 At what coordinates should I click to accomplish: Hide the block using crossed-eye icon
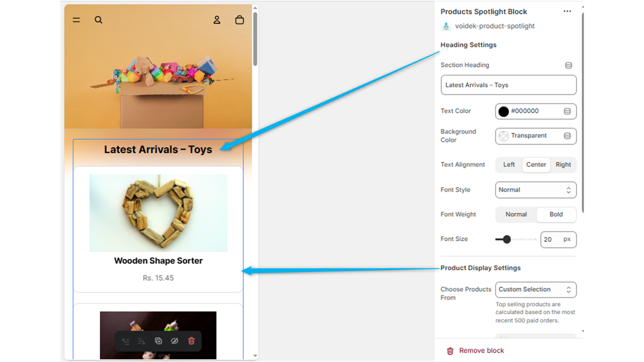pyautogui.click(x=174, y=341)
